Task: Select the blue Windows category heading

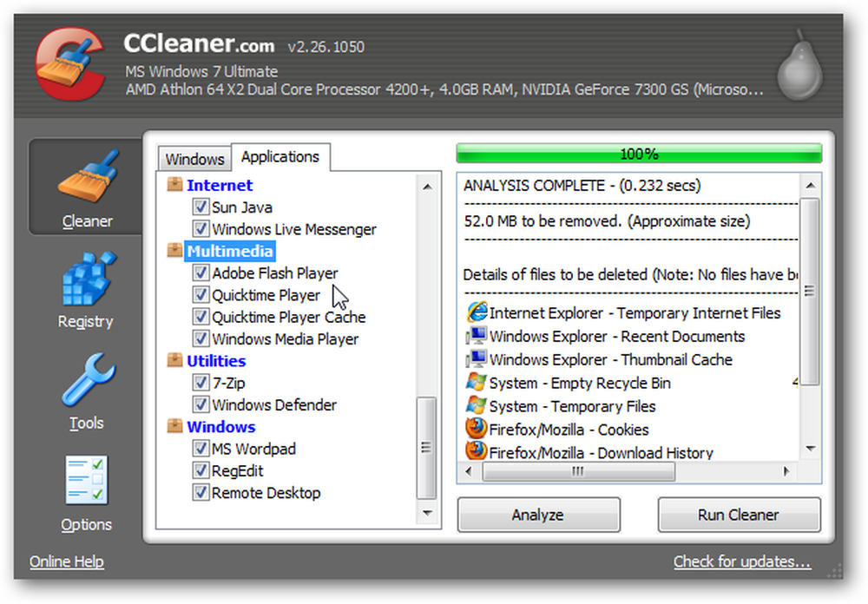Action: [220, 427]
